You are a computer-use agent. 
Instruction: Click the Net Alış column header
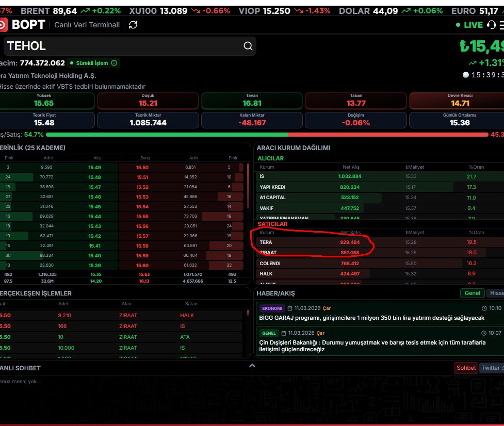point(351,167)
